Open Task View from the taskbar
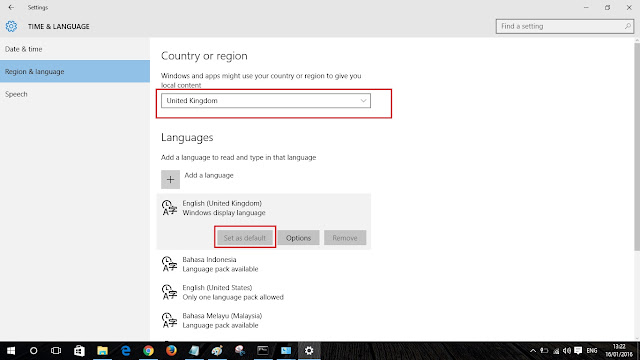640x360 pixels. click(x=56, y=351)
